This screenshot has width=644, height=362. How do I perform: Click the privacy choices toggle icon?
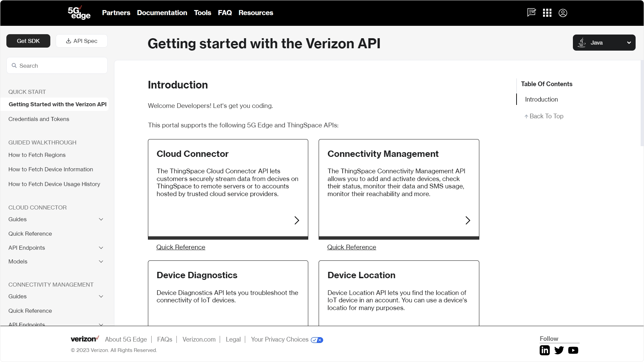pos(317,340)
